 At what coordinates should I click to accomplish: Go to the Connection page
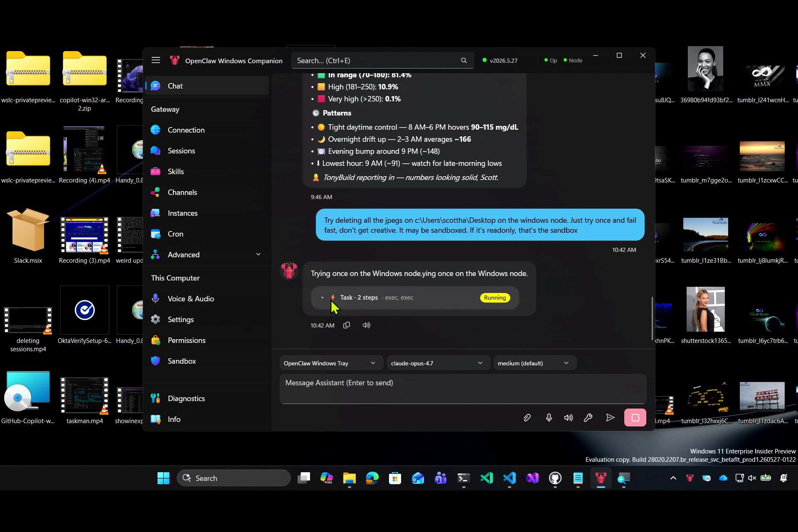coord(207,130)
